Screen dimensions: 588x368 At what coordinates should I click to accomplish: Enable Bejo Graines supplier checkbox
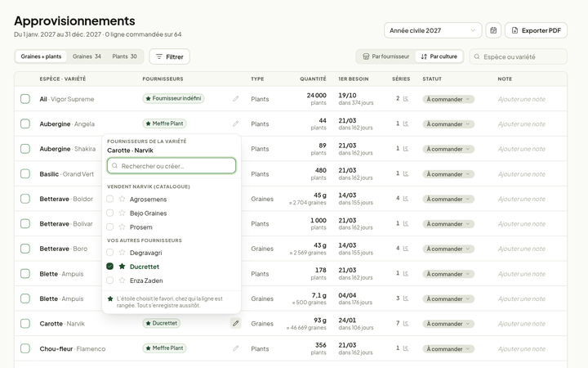coord(110,213)
